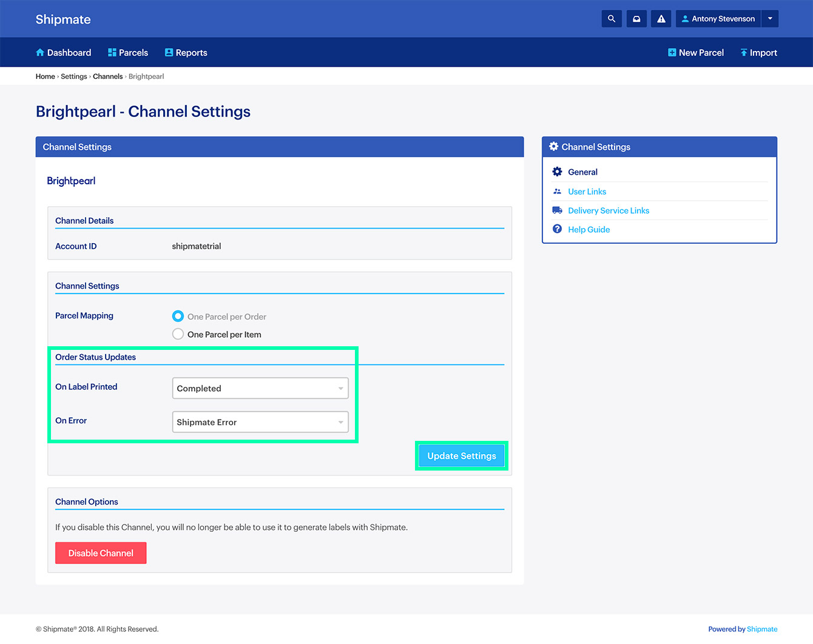
Task: Click the Parcel Mapping label
Action: point(84,315)
